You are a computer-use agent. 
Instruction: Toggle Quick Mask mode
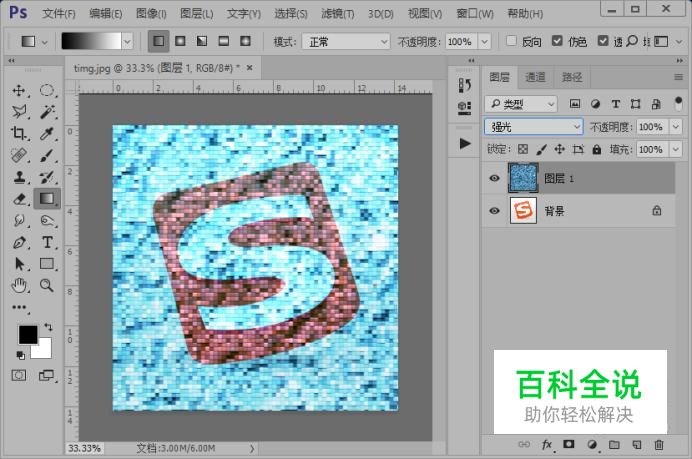(19, 376)
